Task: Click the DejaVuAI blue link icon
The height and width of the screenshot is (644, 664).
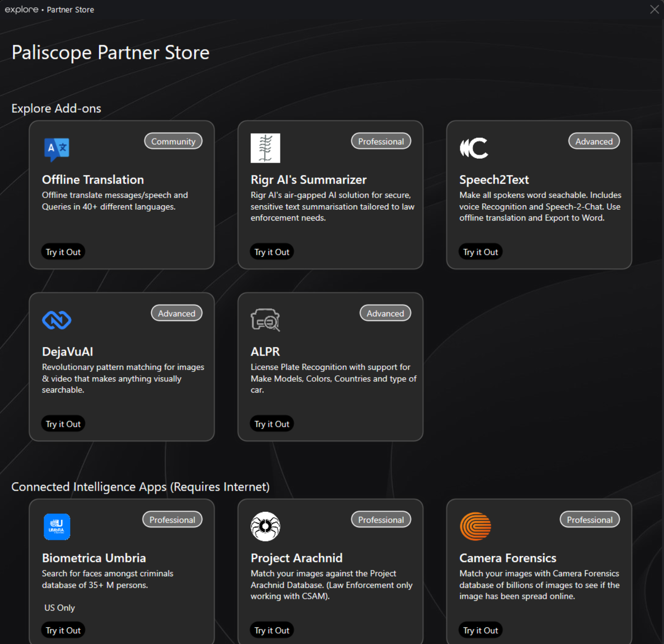Action: tap(56, 320)
